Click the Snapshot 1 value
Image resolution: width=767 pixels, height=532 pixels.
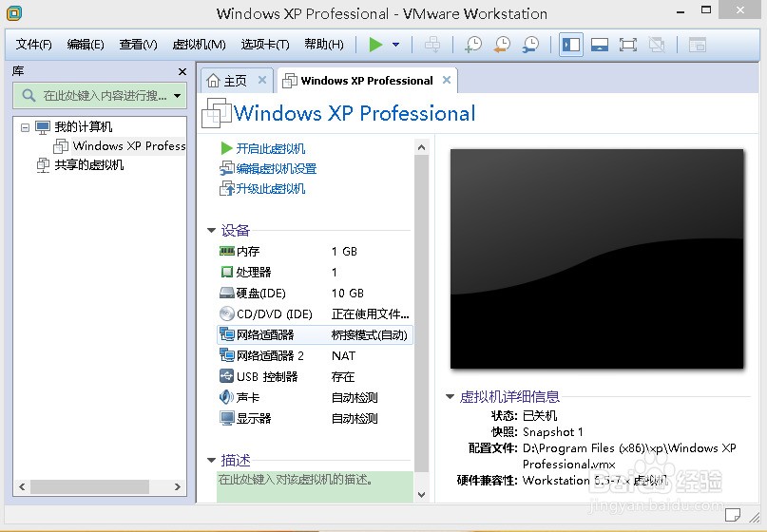point(553,432)
